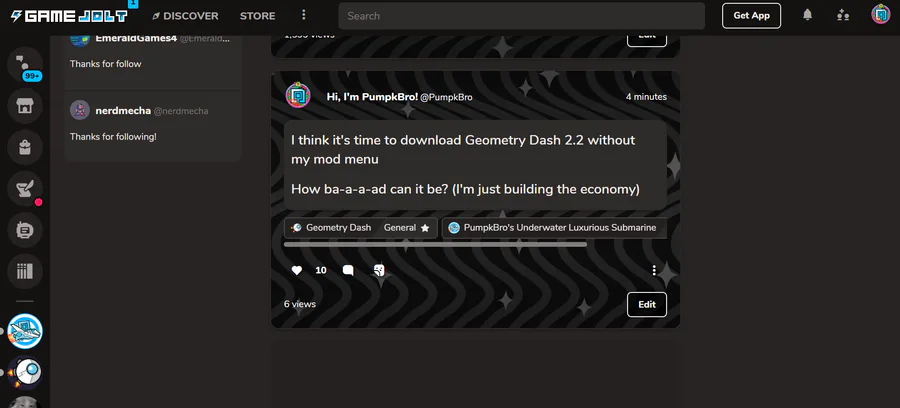
Task: Open the Discover page
Action: [x=185, y=16]
